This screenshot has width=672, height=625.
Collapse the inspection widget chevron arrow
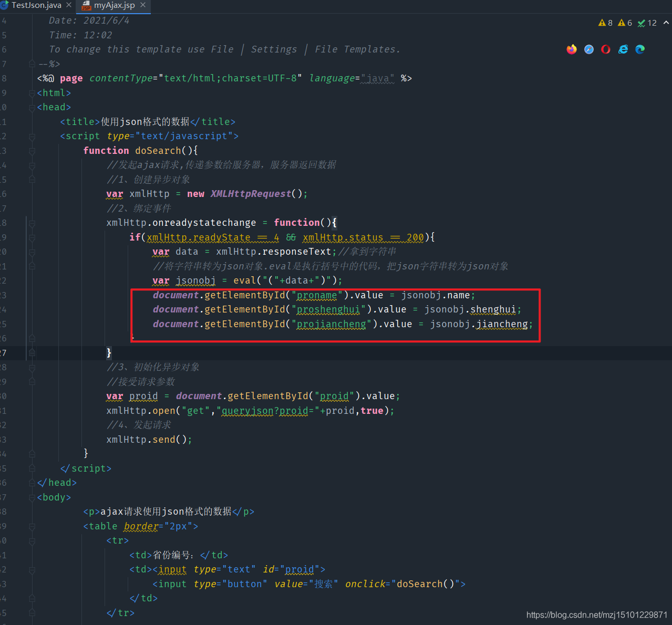[666, 23]
